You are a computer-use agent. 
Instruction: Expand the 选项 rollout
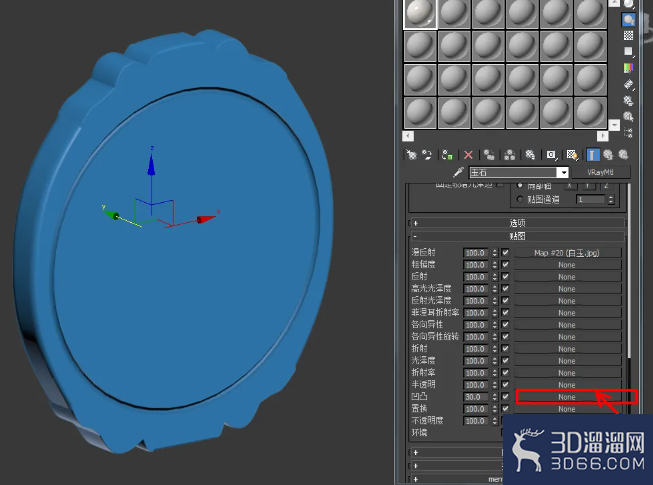point(517,223)
